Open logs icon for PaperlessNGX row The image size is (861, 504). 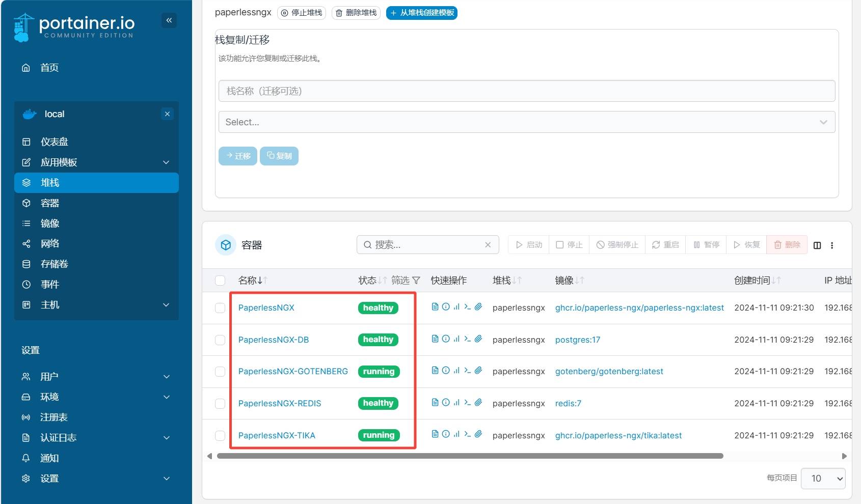pyautogui.click(x=435, y=307)
